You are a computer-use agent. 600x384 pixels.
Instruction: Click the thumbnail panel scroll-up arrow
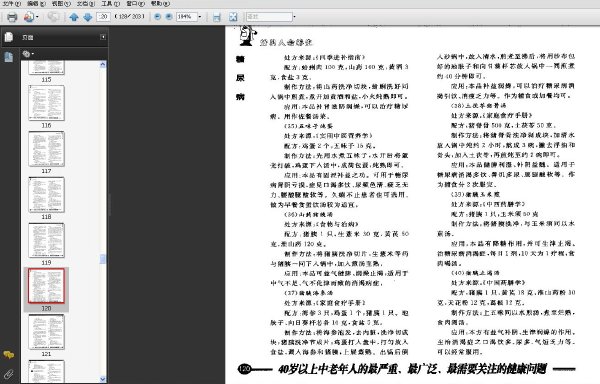(x=103, y=64)
